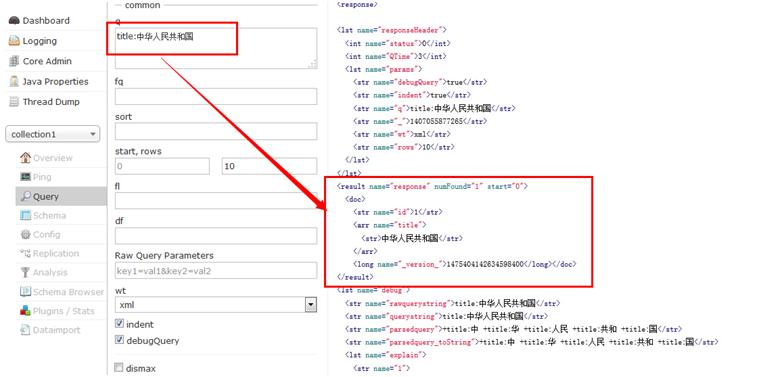Viewport: 782px width, 377px height.
Task: Click the rawquerystring line in debug
Action: (x=452, y=303)
